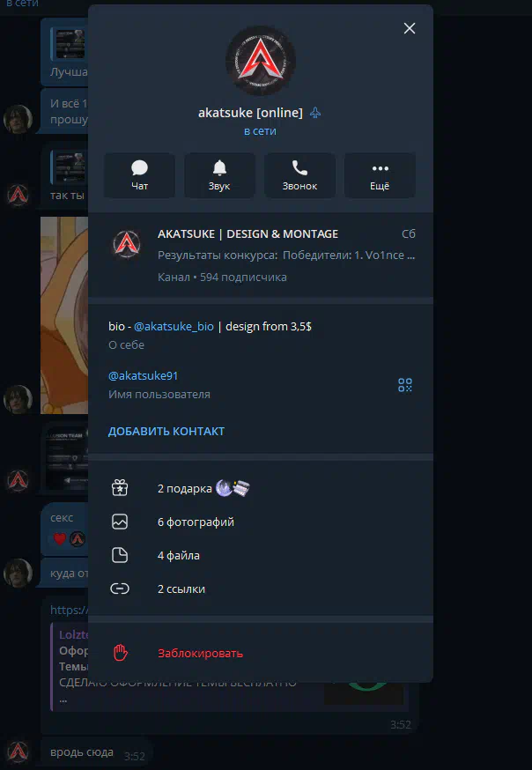
Task: Block the user with Заблокировать
Action: tap(200, 653)
